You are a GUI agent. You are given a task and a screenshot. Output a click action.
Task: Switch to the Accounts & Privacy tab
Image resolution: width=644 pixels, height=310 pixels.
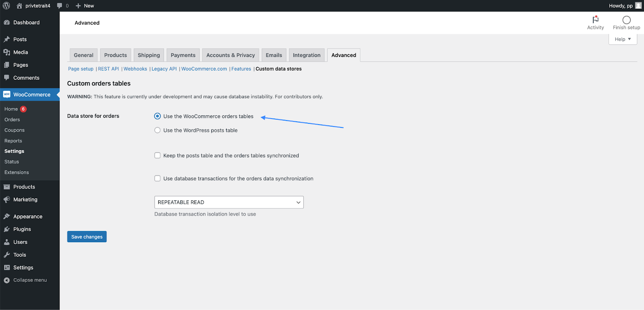point(231,55)
